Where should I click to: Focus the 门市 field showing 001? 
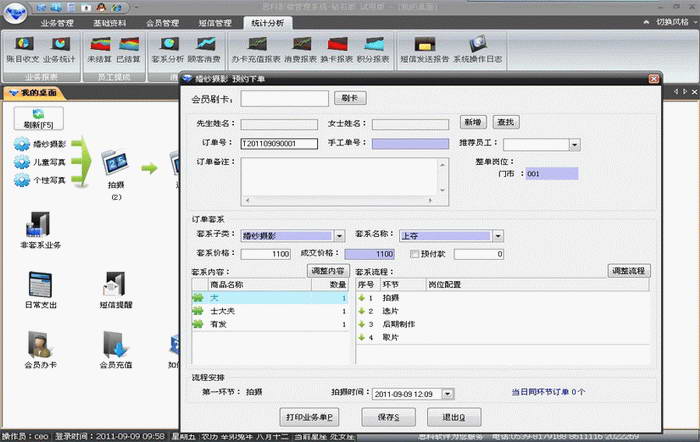(x=552, y=174)
